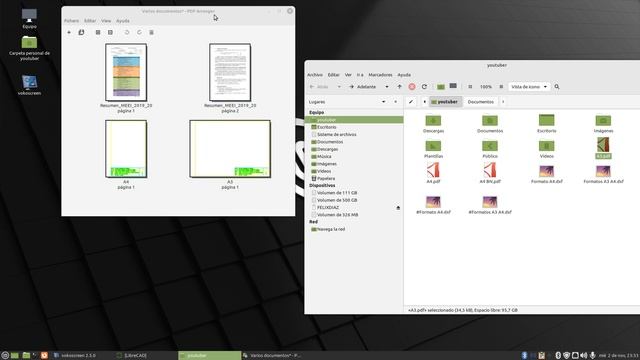Open the vokoscreen desktop shortcut
This screenshot has width=640, height=360.
(29, 83)
